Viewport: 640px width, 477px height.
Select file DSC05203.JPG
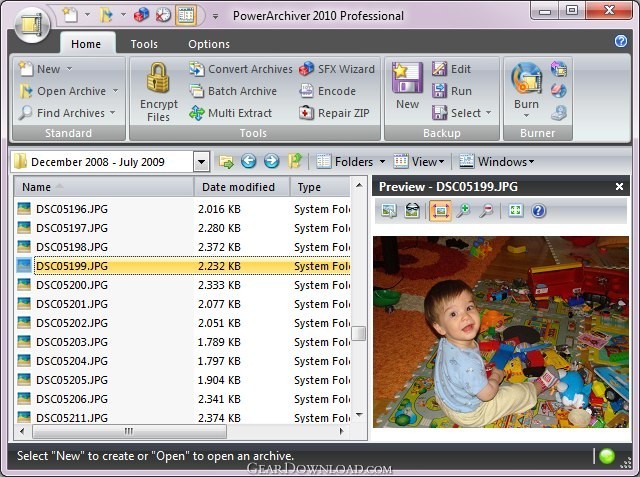[72, 342]
